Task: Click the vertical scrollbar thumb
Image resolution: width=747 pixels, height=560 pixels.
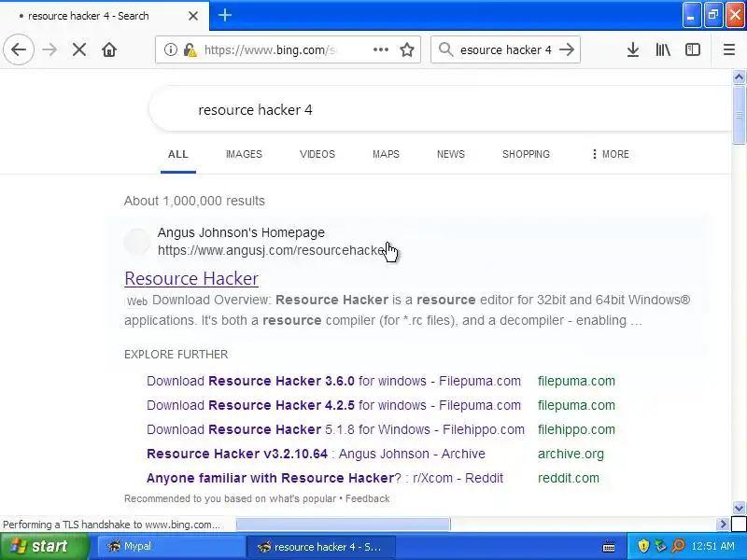Action: (739, 114)
